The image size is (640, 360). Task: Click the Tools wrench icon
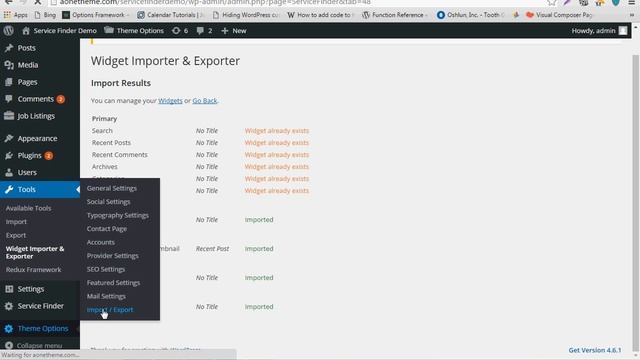point(9,189)
